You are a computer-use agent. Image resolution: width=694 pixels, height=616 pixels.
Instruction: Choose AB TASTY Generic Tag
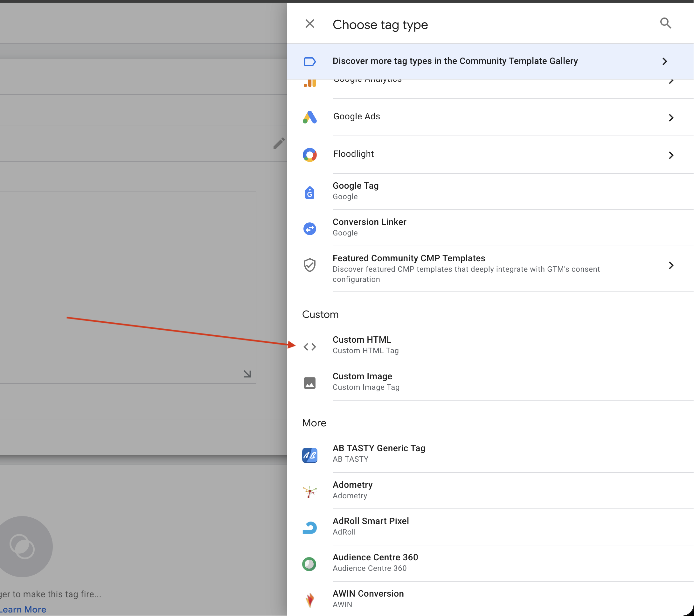click(x=490, y=454)
